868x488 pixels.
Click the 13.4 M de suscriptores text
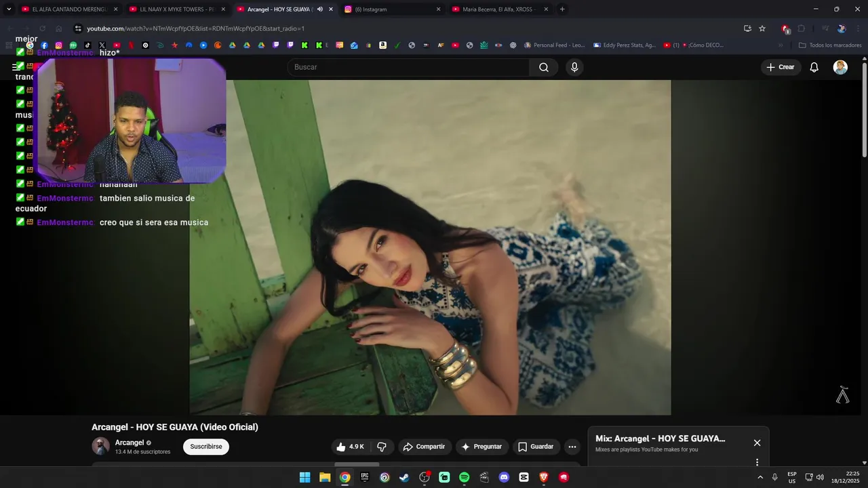(142, 452)
